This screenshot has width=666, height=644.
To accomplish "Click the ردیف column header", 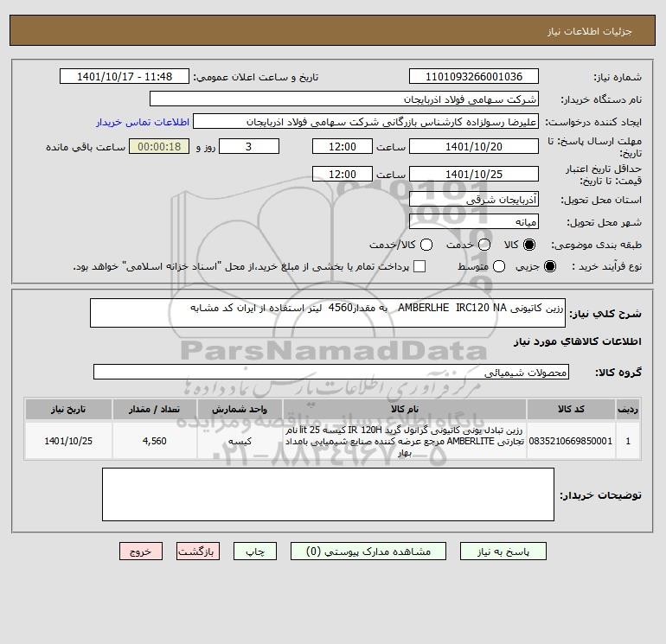I will coord(628,409).
